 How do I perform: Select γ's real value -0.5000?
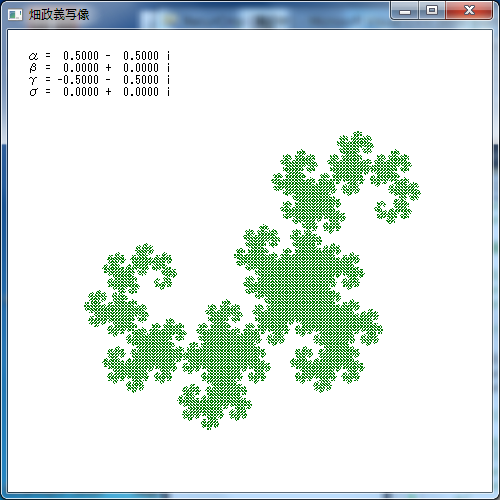[78, 80]
